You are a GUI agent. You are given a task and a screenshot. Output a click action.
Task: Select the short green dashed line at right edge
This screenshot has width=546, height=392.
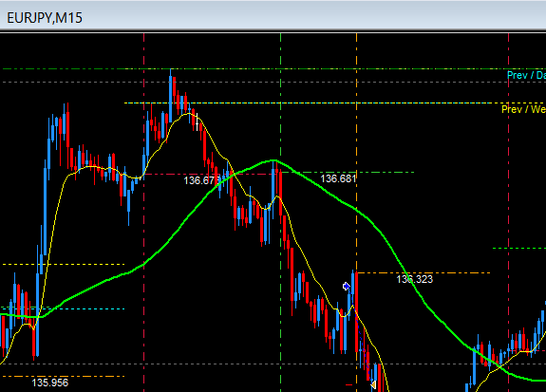(519, 249)
